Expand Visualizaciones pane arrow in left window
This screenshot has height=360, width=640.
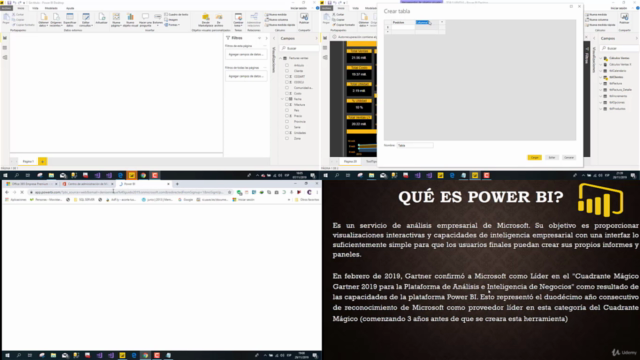[x=274, y=38]
